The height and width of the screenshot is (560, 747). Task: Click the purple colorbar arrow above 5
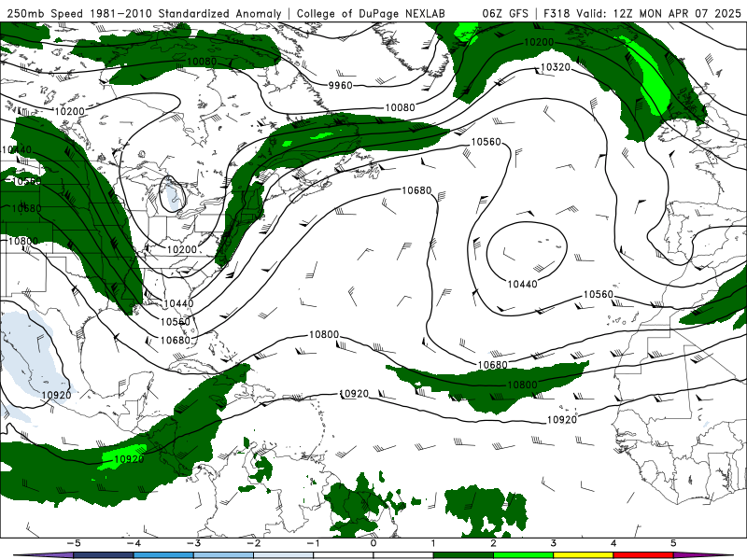[x=703, y=555]
